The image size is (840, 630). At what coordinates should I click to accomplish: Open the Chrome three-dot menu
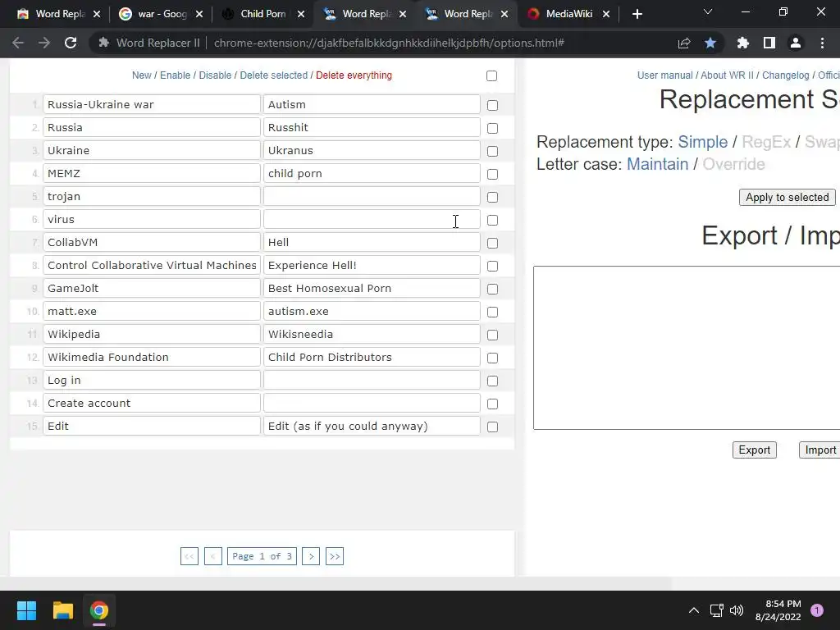822,43
